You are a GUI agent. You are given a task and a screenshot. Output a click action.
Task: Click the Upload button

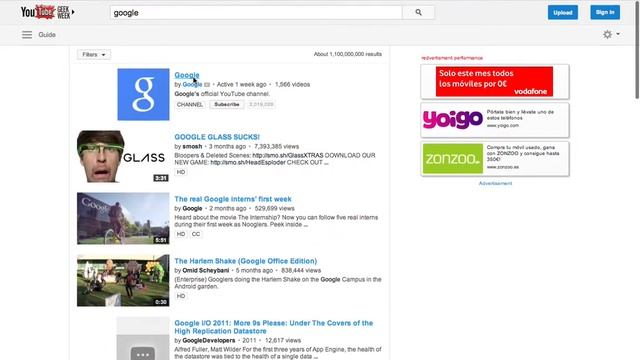point(562,13)
